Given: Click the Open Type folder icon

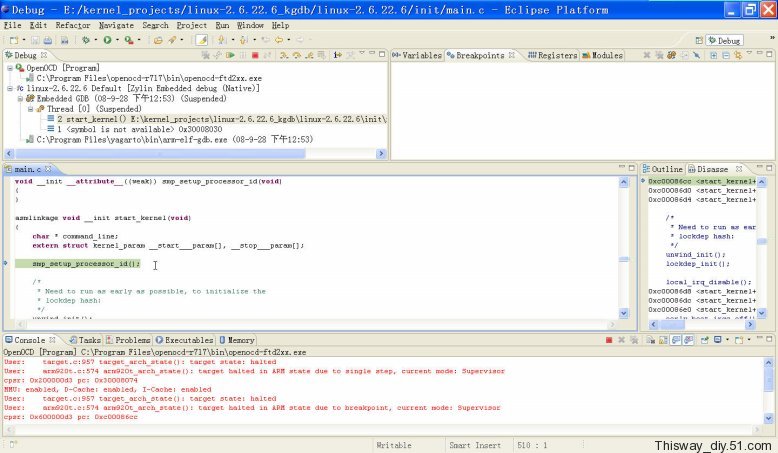Looking at the screenshot, I should pos(158,40).
